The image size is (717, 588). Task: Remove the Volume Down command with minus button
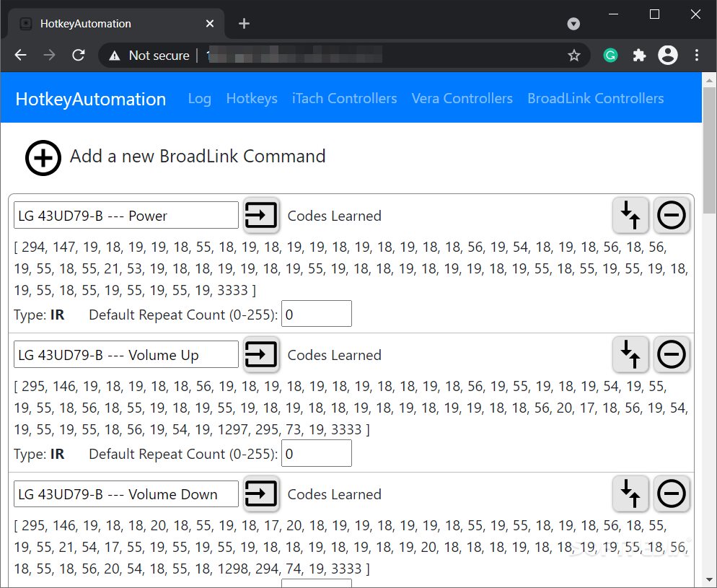(672, 493)
